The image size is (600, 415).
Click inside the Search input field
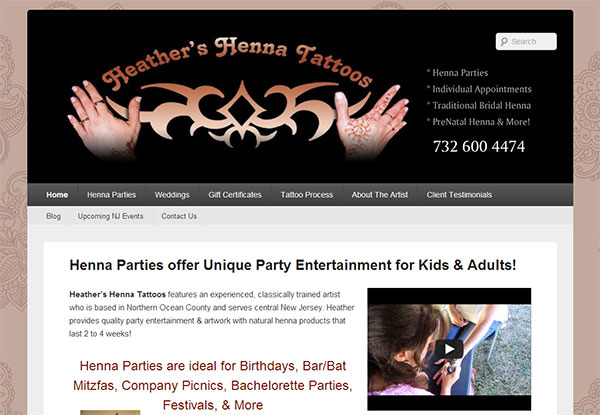[526, 41]
